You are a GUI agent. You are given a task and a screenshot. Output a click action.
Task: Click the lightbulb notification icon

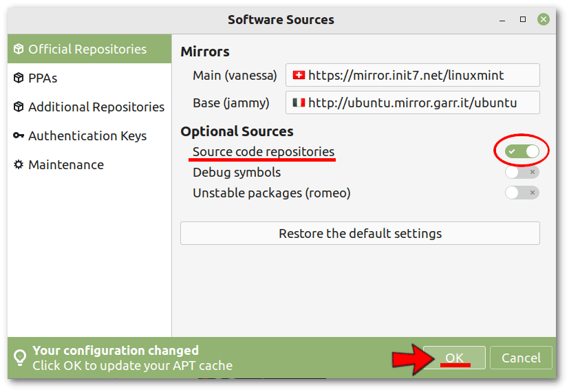coord(20,358)
